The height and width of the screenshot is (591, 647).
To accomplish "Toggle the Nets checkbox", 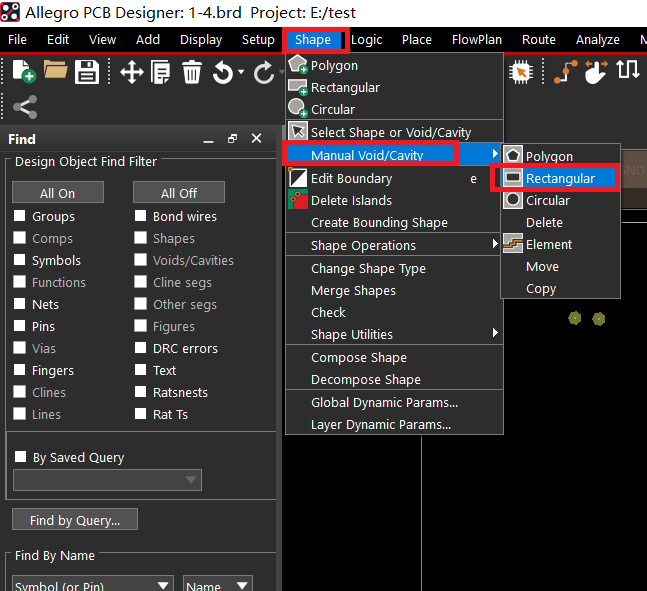I will [20, 303].
